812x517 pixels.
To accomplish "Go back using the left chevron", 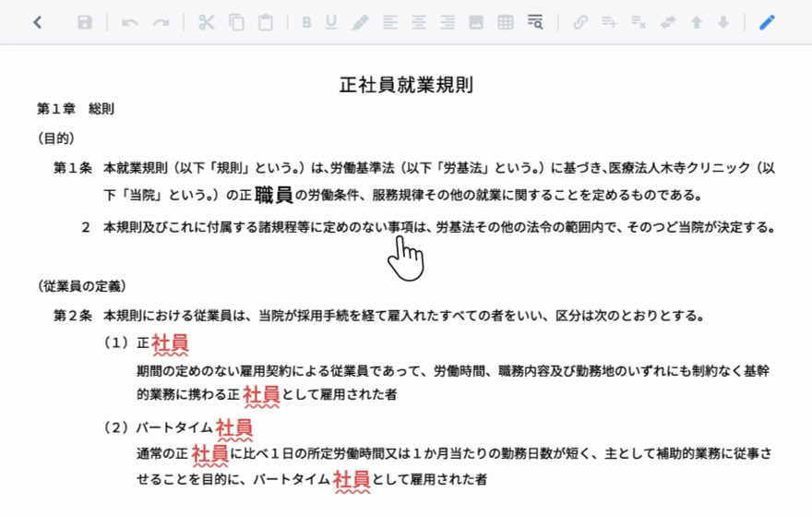I will (x=37, y=22).
